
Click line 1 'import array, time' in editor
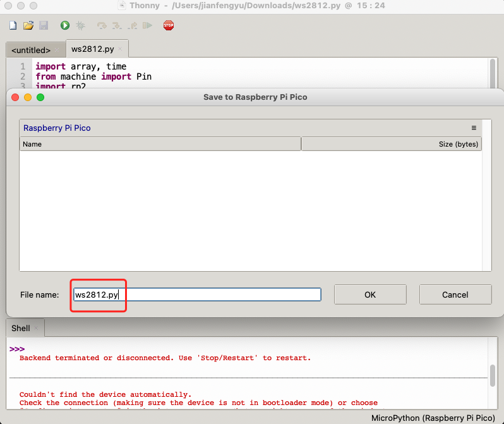[81, 66]
